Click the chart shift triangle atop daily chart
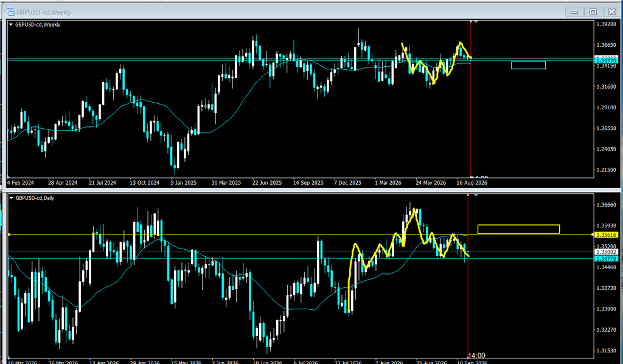Viewport: 623px width, 364px height. (476, 195)
